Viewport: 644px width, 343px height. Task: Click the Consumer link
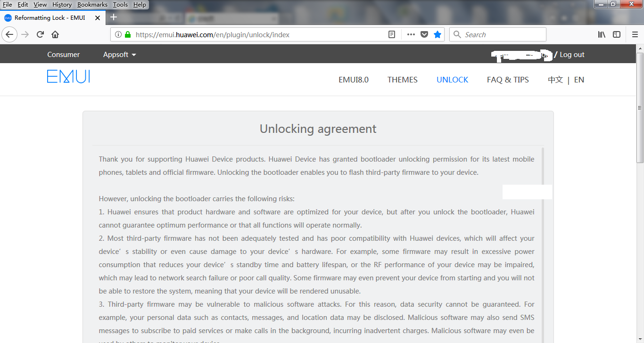(64, 55)
